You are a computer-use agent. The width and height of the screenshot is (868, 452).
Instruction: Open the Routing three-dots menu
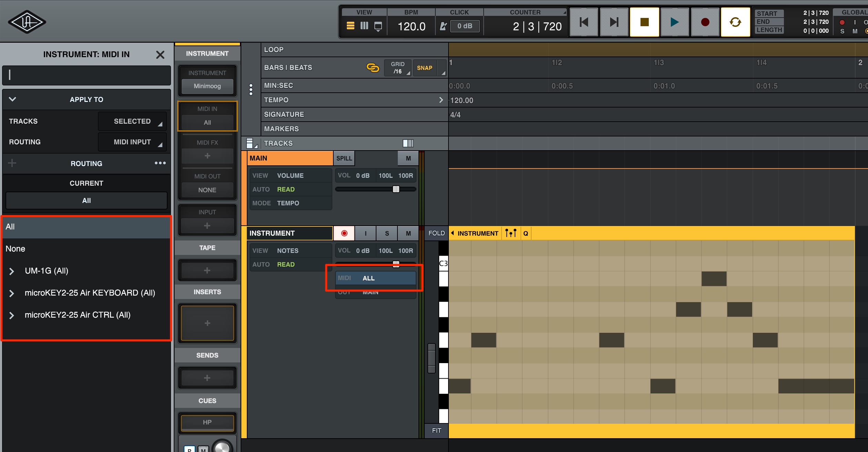tap(160, 163)
